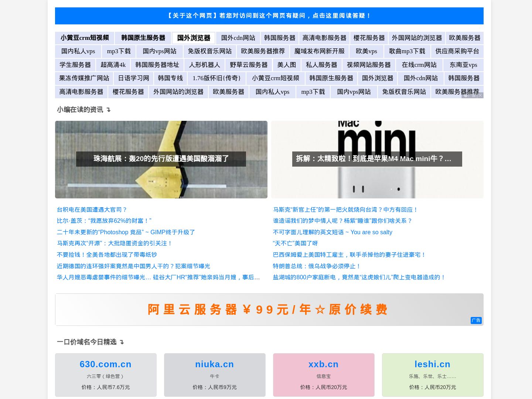Image resolution: width=532 pixels, height=399 pixels.
Task: Select the 野草云服务器 tag
Action: coord(249,65)
